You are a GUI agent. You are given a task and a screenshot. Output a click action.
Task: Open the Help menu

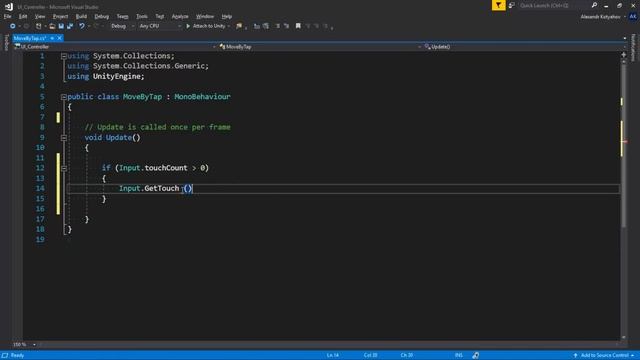pyautogui.click(x=227, y=17)
